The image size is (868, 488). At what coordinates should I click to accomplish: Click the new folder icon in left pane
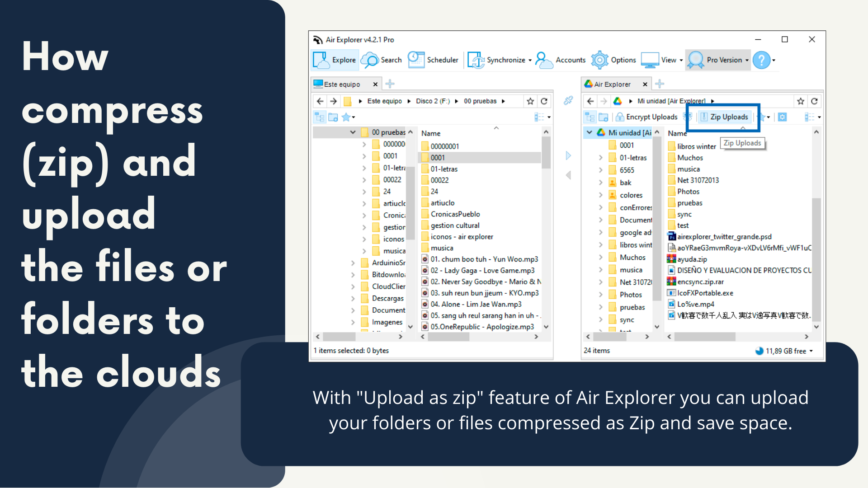tap(333, 117)
